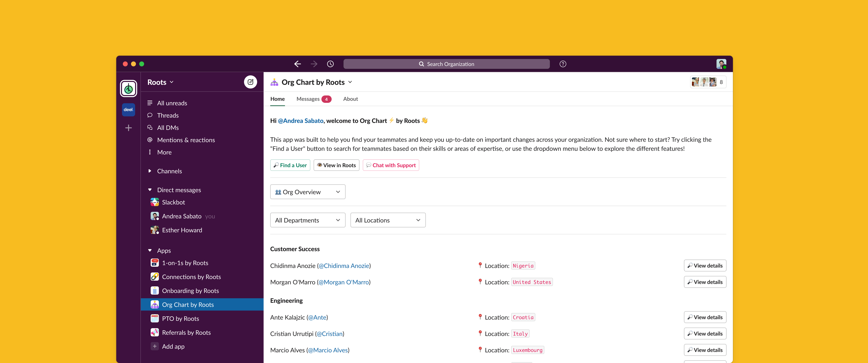Switch to the Home tab
The width and height of the screenshot is (868, 363).
277,99
